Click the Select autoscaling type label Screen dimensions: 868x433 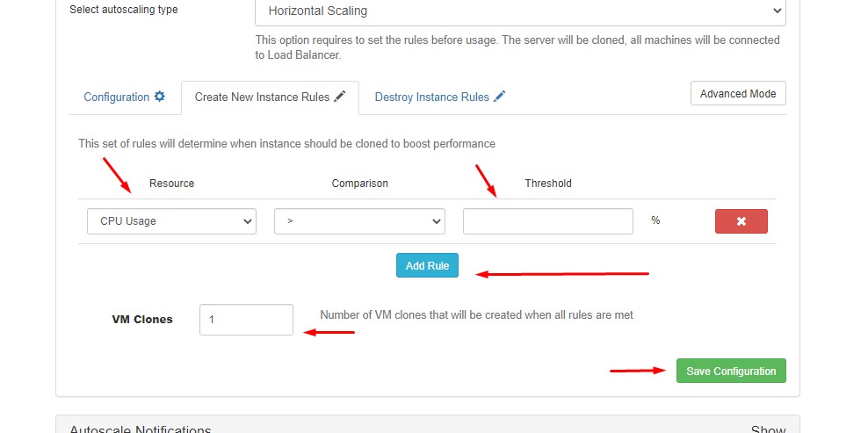[123, 10]
